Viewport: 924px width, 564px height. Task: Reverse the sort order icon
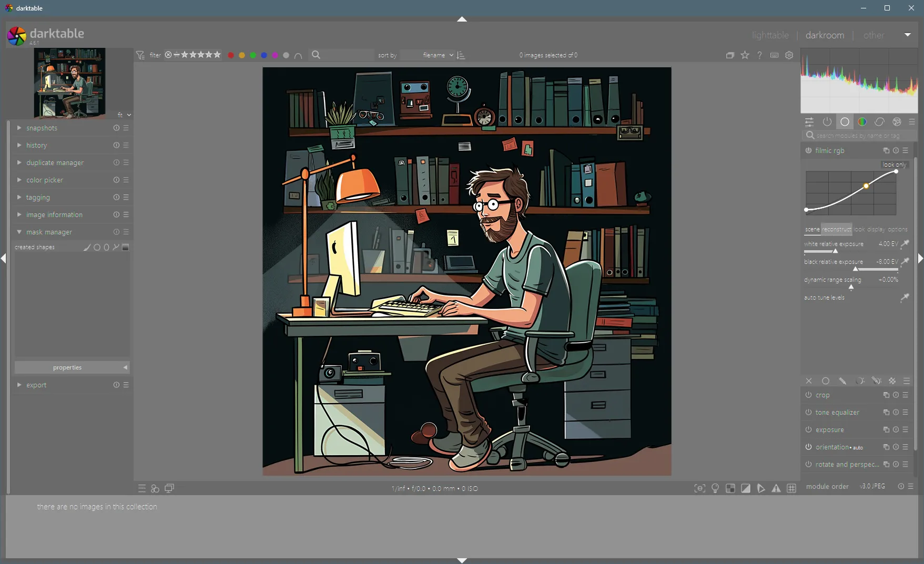pos(461,55)
